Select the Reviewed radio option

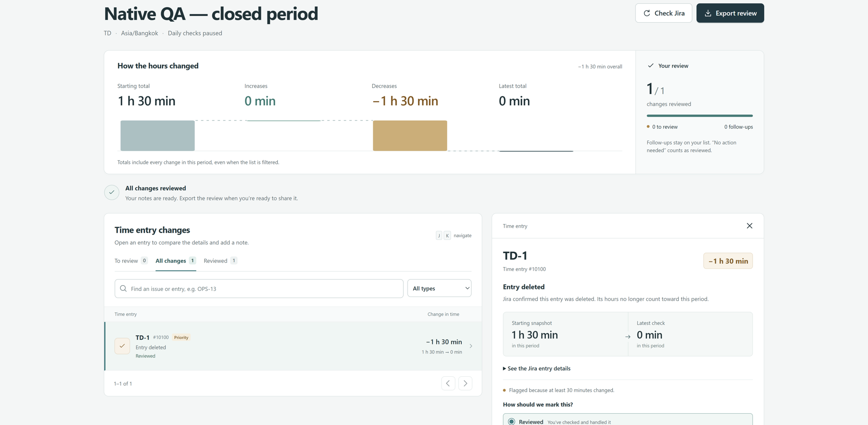point(512,422)
